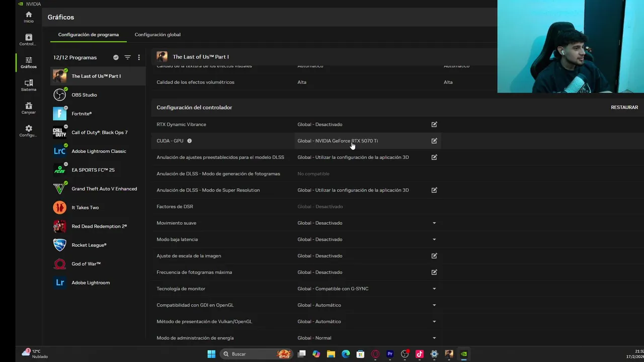Click the Gráficos page title

tap(61, 17)
